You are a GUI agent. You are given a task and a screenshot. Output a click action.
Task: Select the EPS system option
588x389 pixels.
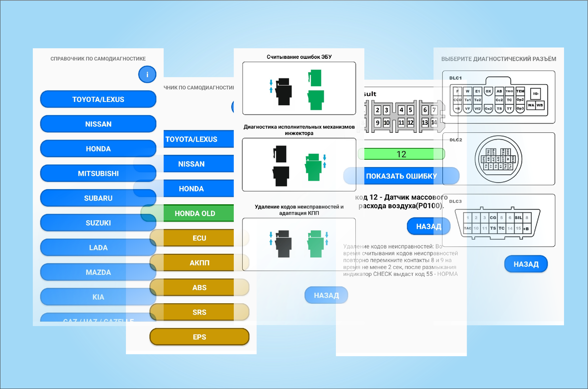tap(199, 337)
